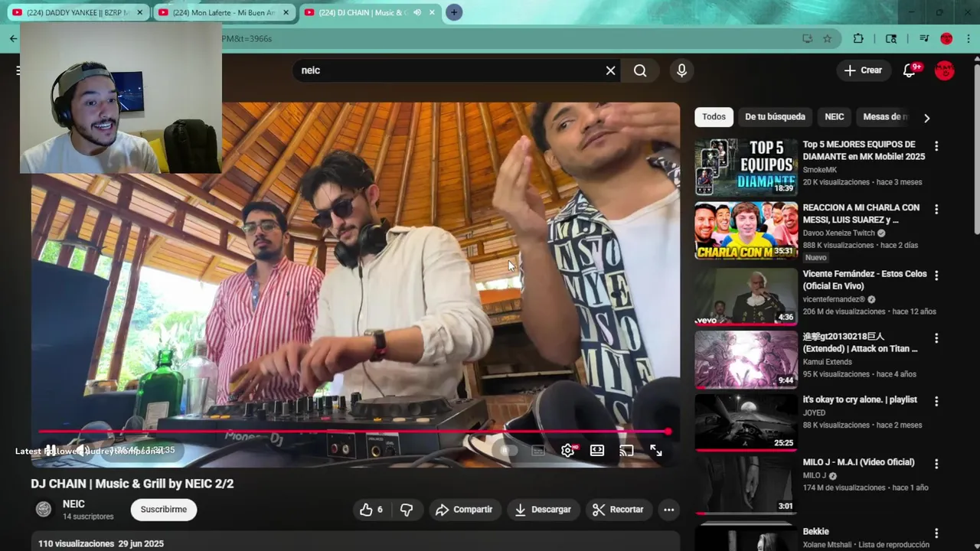980x551 pixels.
Task: Bookmark this page with the star icon
Action: point(827,38)
